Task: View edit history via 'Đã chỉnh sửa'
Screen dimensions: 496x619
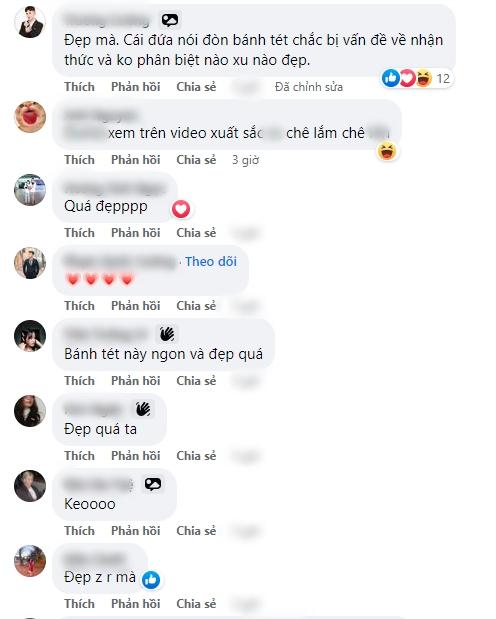Action: tap(309, 87)
